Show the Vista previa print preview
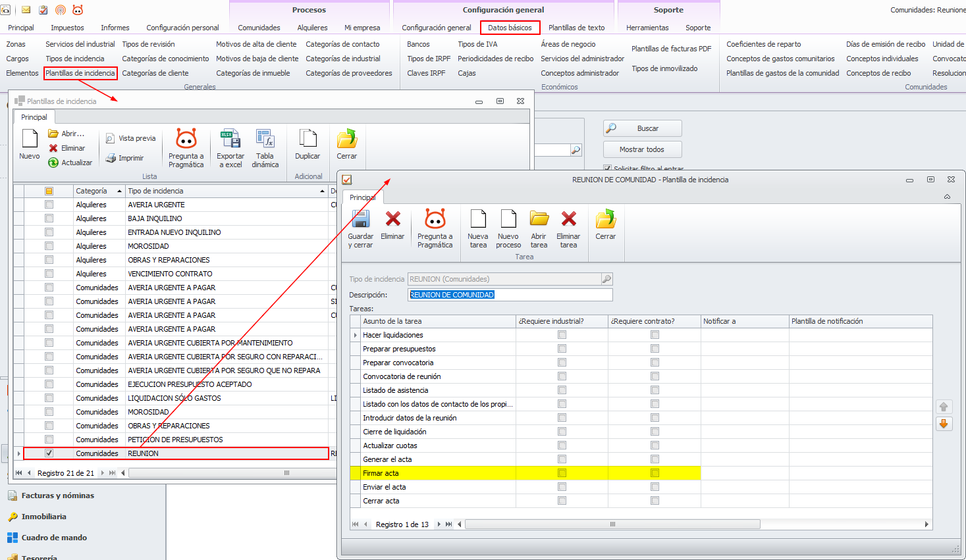The height and width of the screenshot is (560, 966). click(x=130, y=138)
